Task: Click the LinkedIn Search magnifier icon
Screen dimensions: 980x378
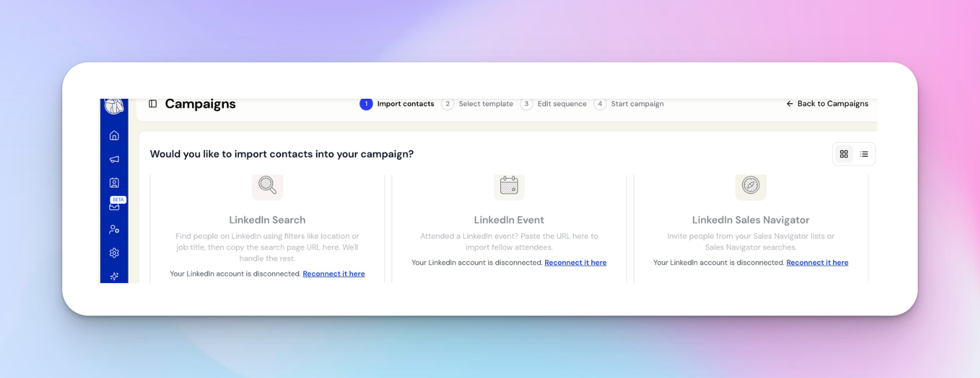Action: [267, 186]
